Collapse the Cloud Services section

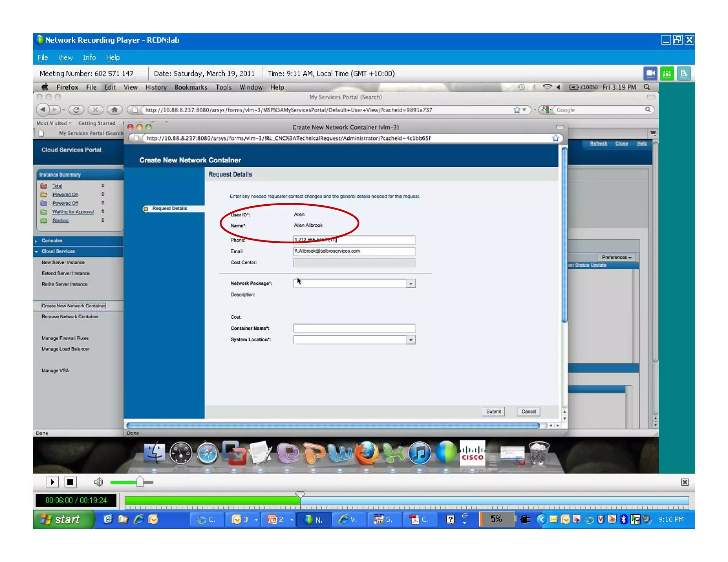58,252
